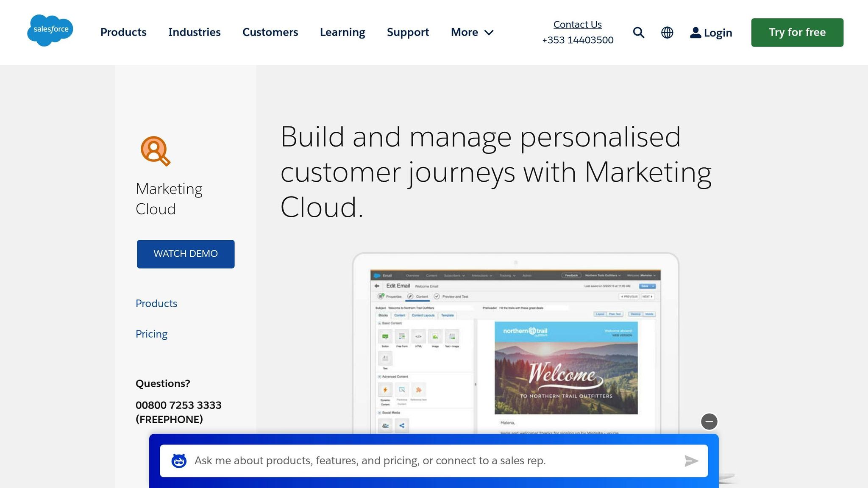The width and height of the screenshot is (868, 488).
Task: Click the Questions? heading
Action: tap(163, 383)
